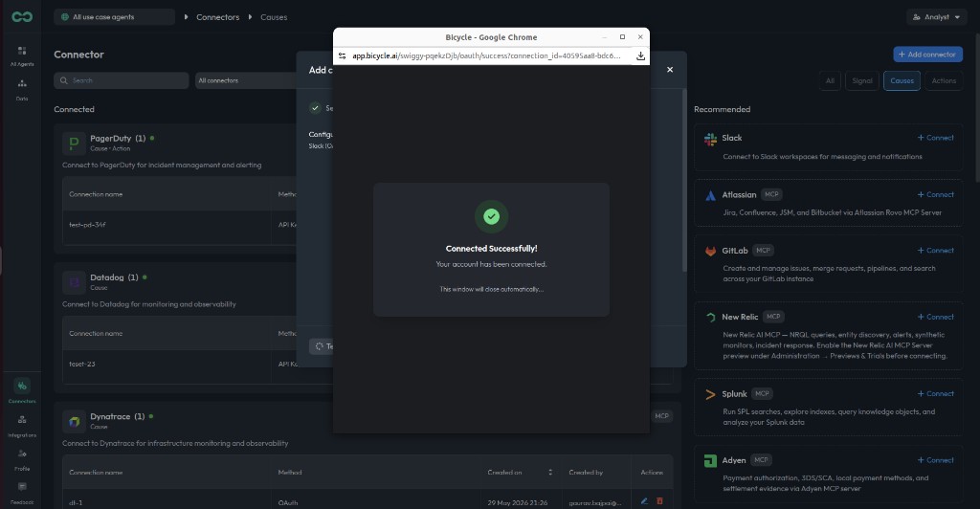
Task: Click the PagerDuty logo icon
Action: (x=74, y=143)
